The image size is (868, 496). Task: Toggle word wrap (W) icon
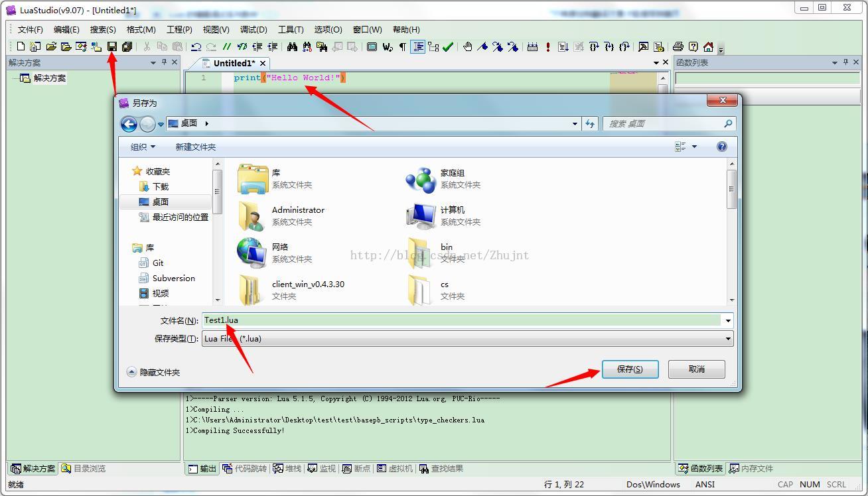pyautogui.click(x=388, y=46)
